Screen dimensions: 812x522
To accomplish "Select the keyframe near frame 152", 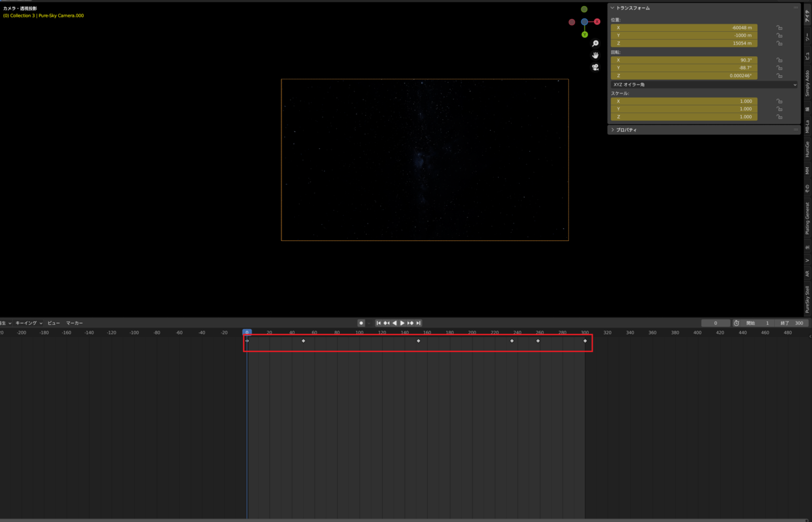I will click(418, 341).
